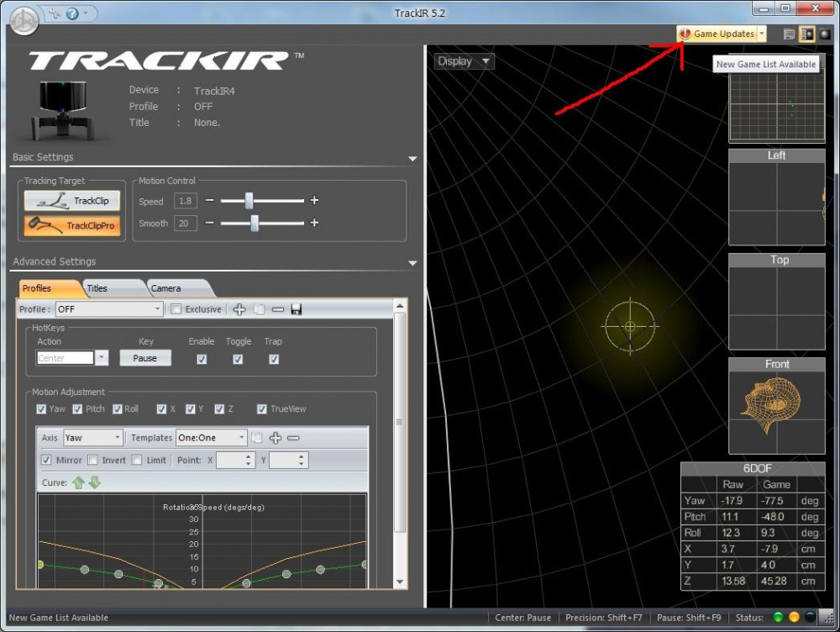Image resolution: width=840 pixels, height=632 pixels.
Task: Switch to the Camera tab
Action: [x=165, y=288]
